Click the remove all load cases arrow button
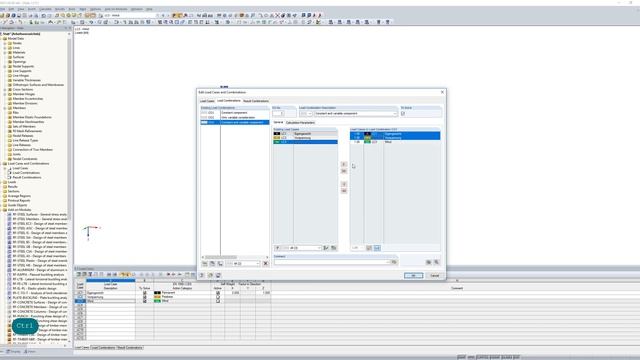This screenshot has width=640, height=360. pyautogui.click(x=344, y=191)
